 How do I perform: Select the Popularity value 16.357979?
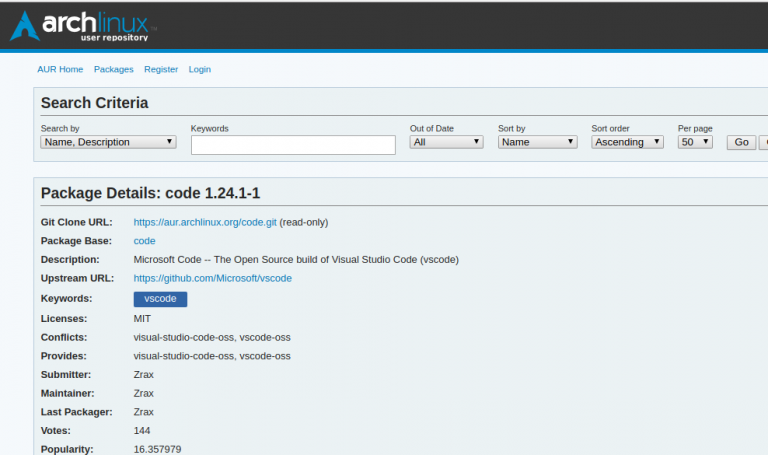[x=157, y=449]
